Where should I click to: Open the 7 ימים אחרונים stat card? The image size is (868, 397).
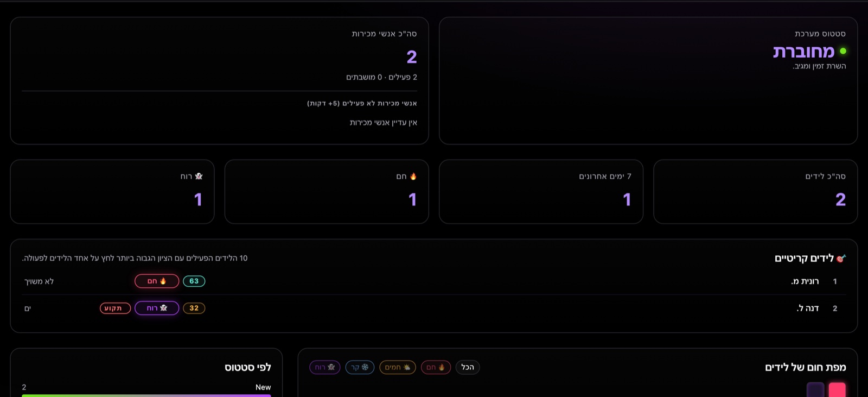pyautogui.click(x=541, y=192)
